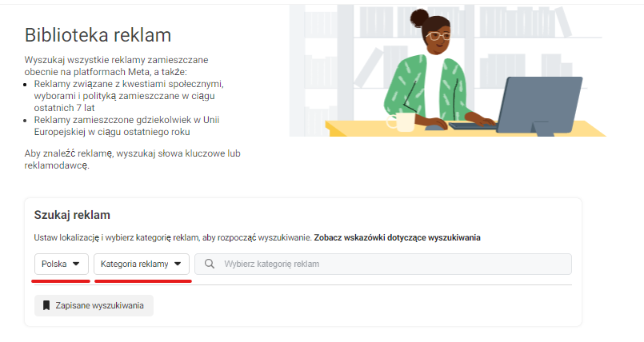Screen dimensions: 644x342
Task: Open the Polska country dropdown
Action: (x=61, y=264)
